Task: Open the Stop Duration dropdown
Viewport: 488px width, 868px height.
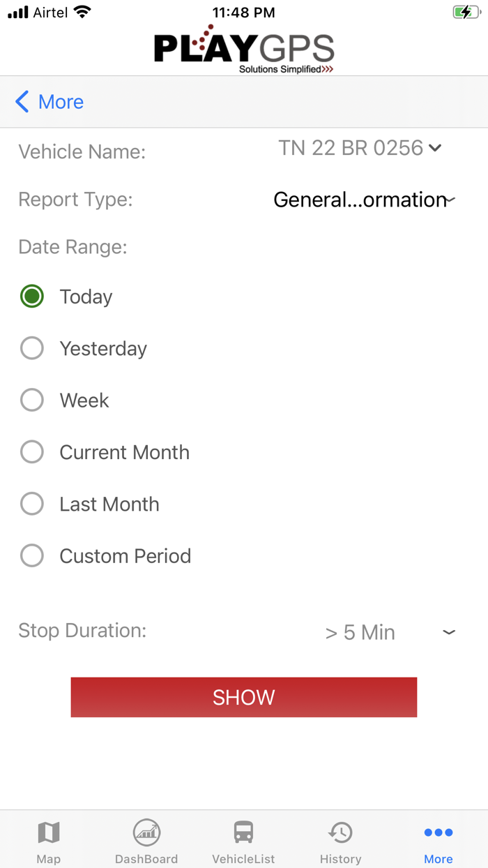Action: point(449,632)
